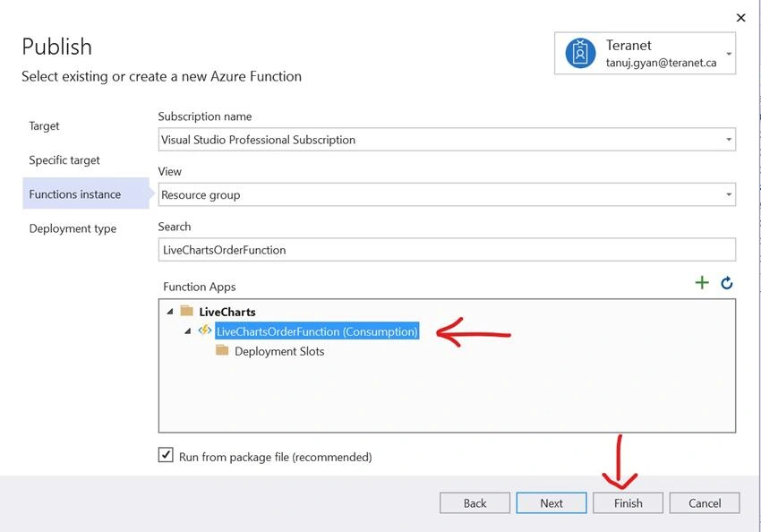This screenshot has height=532, width=761.
Task: Click the LiveCharts folder icon
Action: point(187,311)
